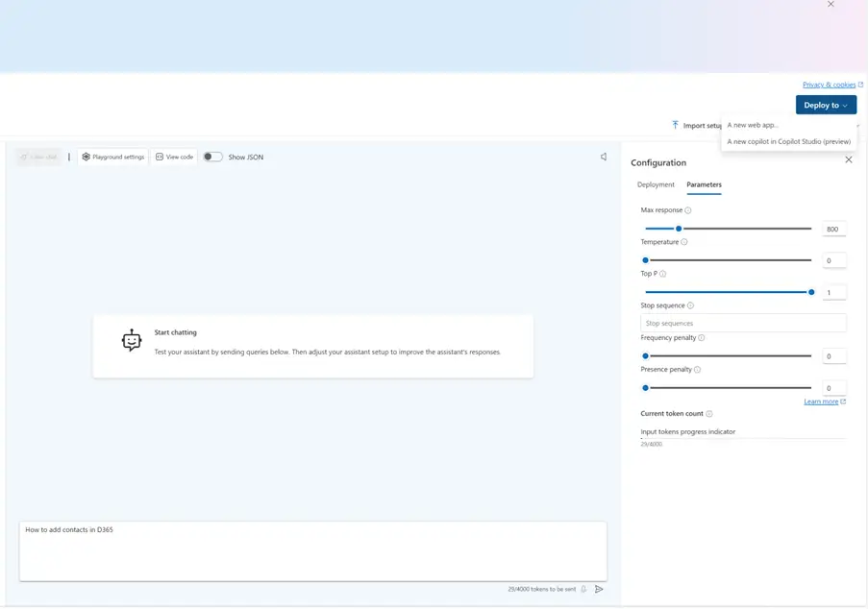
Task: Close the top banner with X
Action: 831,5
